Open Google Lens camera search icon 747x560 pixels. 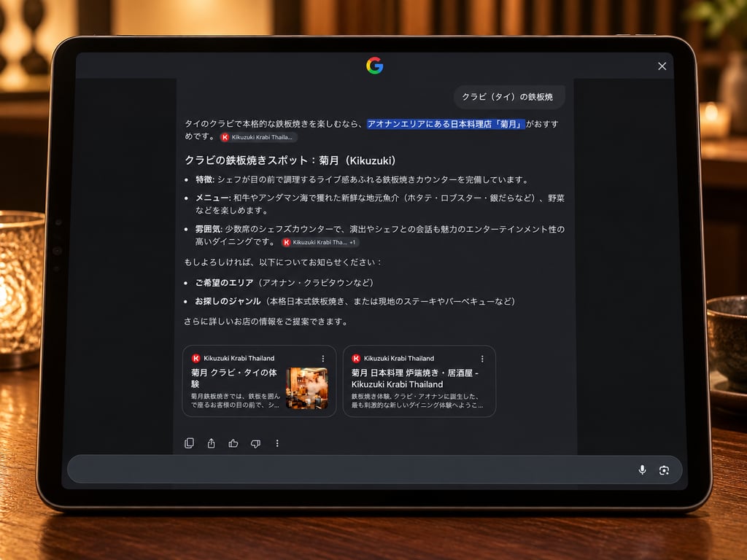[664, 470]
